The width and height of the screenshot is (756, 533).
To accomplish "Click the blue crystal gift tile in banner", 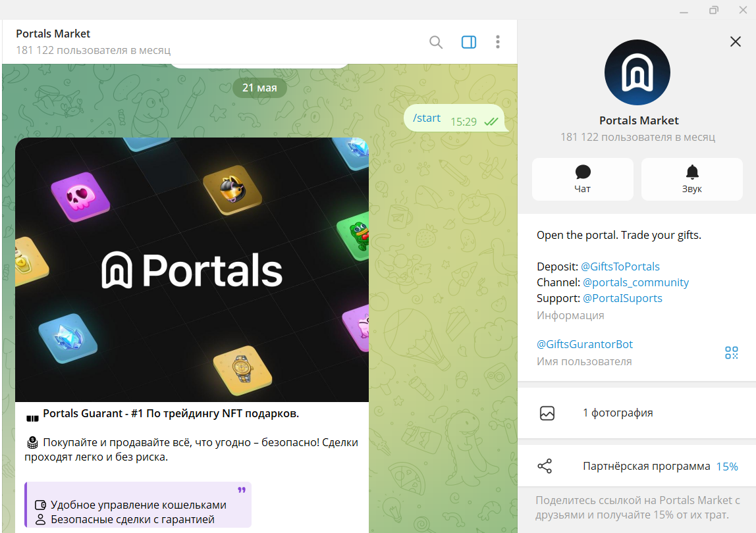I will click(67, 338).
